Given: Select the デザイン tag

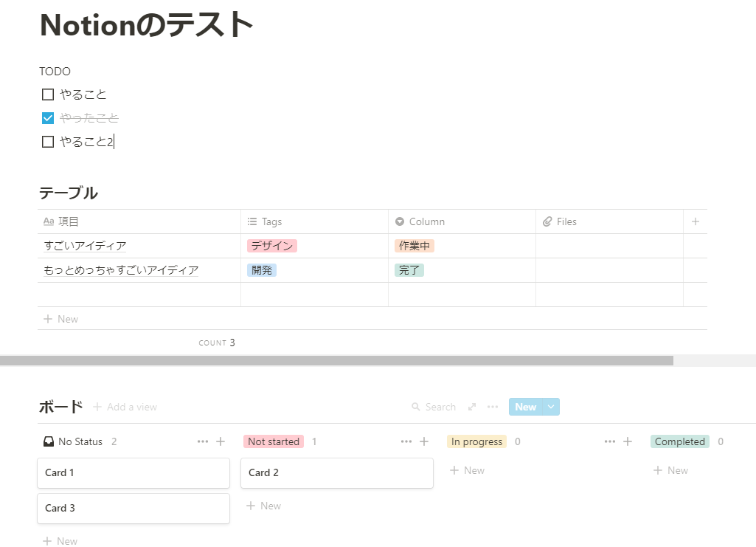Looking at the screenshot, I should click(272, 246).
